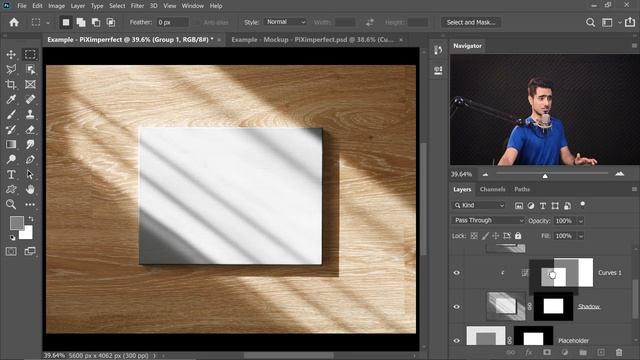This screenshot has height=360, width=640.
Task: Hide the Curves 1 layer
Action: 457,273
